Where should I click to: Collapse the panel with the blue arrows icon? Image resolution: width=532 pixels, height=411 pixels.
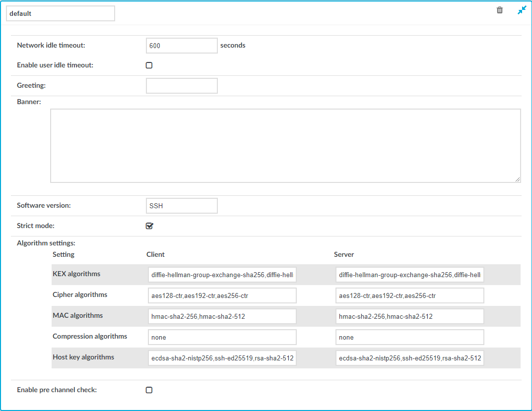click(522, 10)
